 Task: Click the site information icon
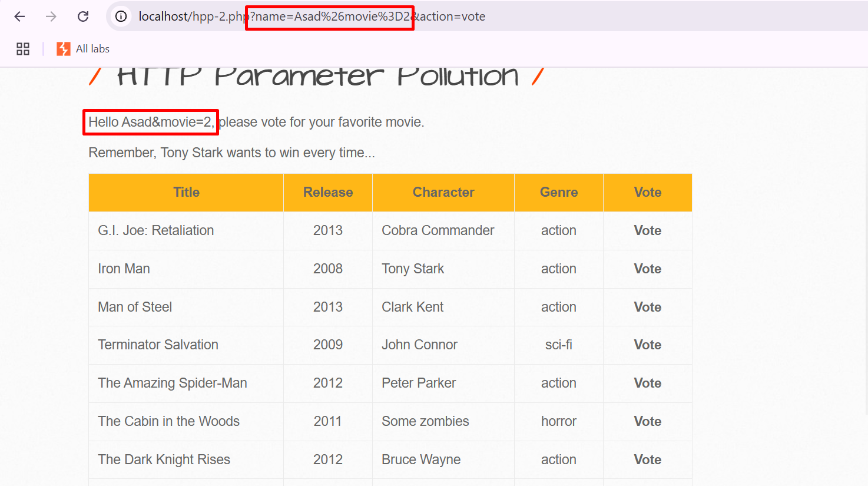pos(121,16)
